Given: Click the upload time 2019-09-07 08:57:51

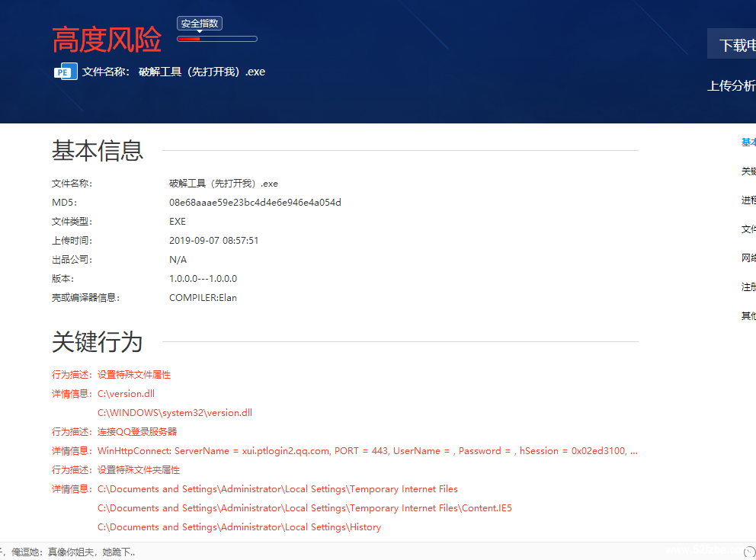Looking at the screenshot, I should [213, 241].
